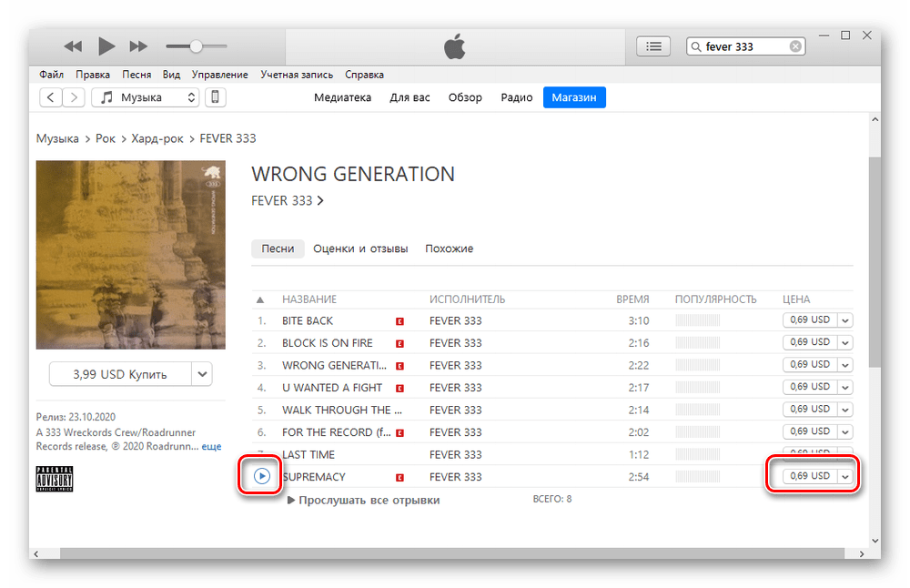The height and width of the screenshot is (588, 910).
Task: Clear the search field with the X icon
Action: [795, 46]
